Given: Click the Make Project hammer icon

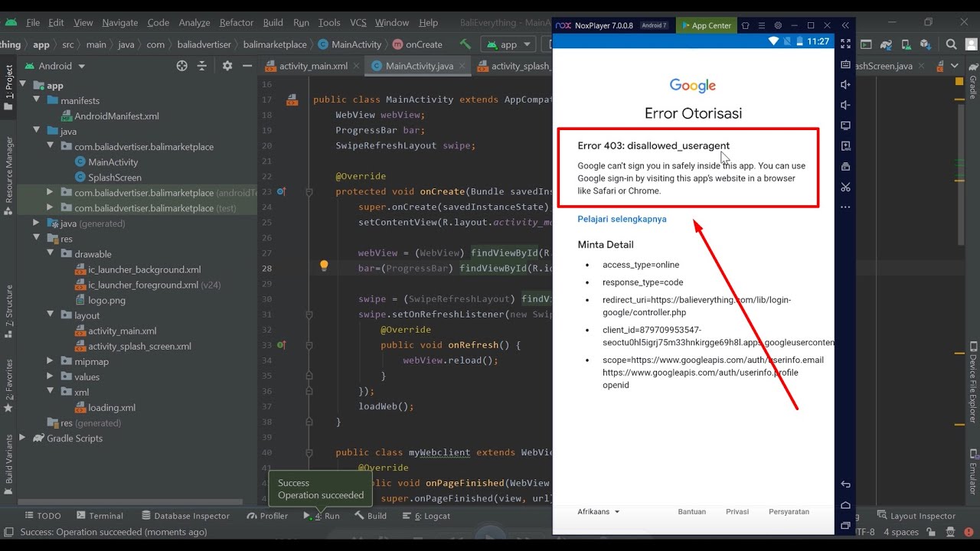Looking at the screenshot, I should point(465,44).
